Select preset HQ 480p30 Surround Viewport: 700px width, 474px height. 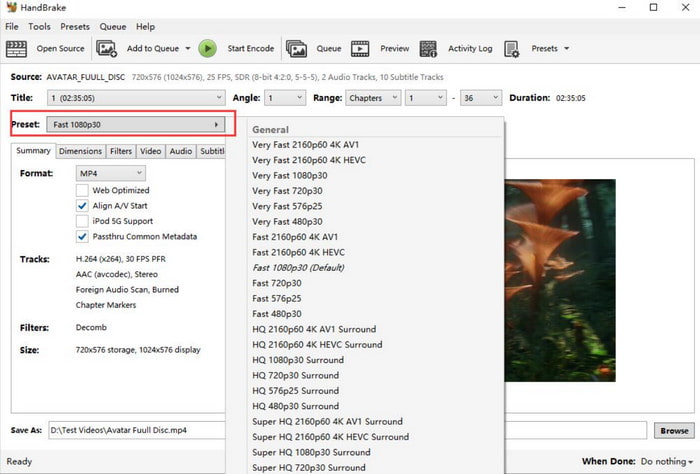[x=296, y=407]
